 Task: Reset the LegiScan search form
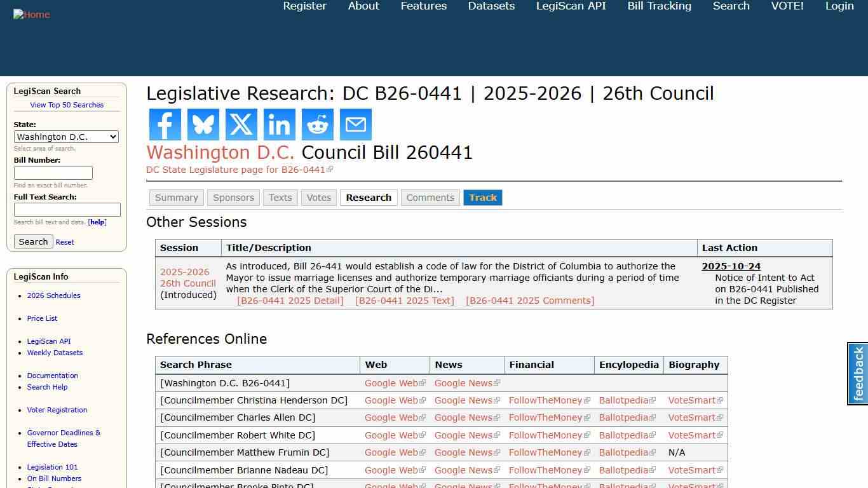click(x=64, y=242)
